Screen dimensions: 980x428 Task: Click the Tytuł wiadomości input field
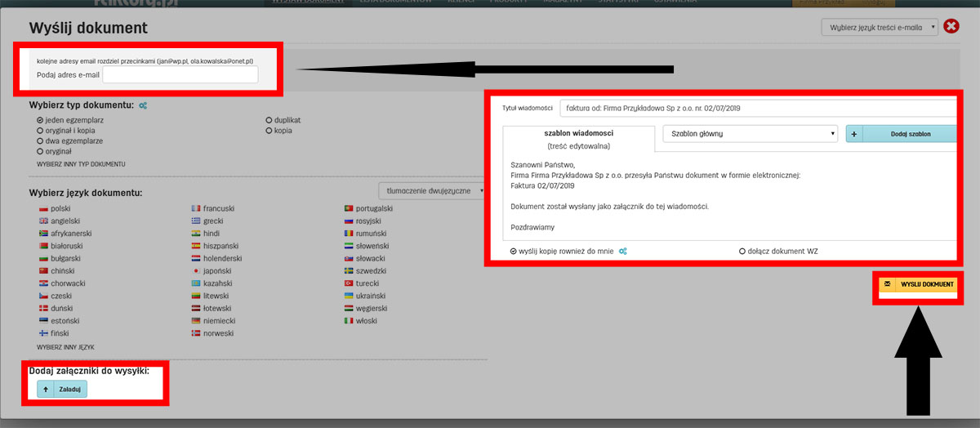tap(758, 108)
